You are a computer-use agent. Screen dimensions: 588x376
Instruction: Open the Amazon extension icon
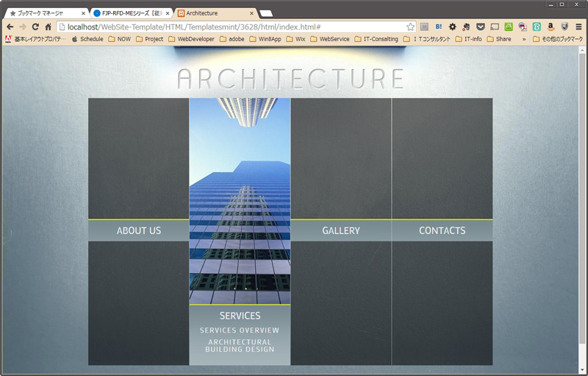point(551,26)
